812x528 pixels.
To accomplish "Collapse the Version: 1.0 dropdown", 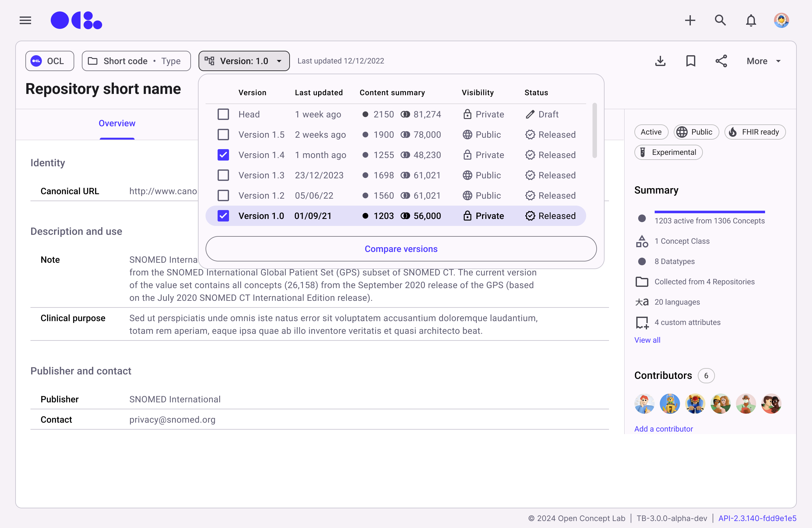I will (x=244, y=61).
